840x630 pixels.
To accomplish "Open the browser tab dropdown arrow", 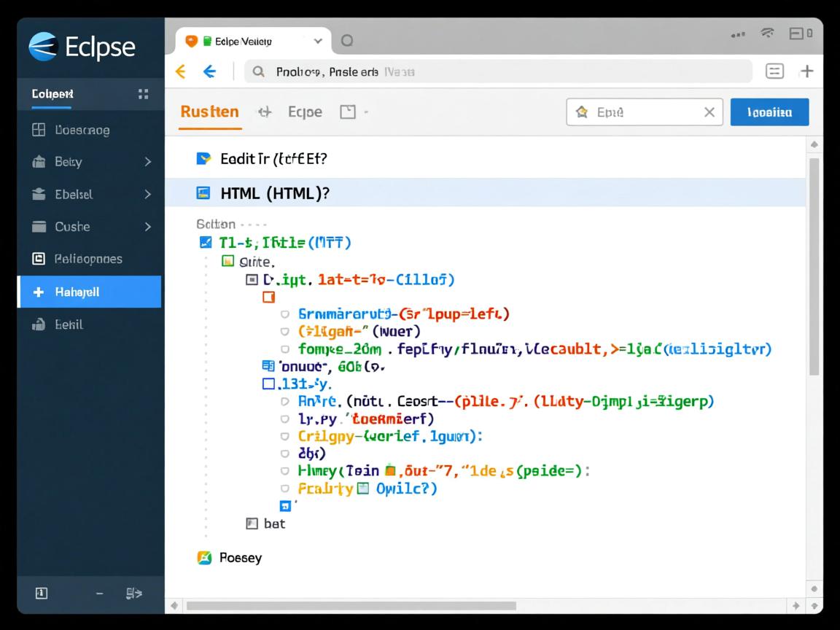I will click(x=318, y=42).
